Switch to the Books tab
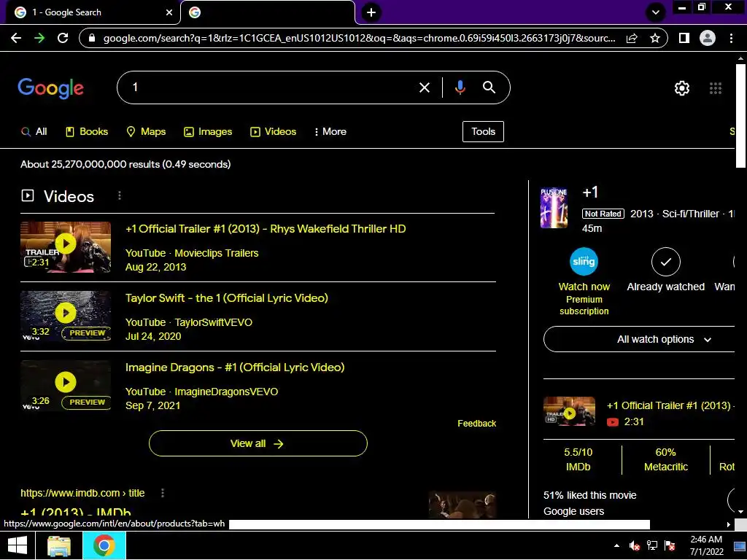The width and height of the screenshot is (747, 560). (86, 131)
